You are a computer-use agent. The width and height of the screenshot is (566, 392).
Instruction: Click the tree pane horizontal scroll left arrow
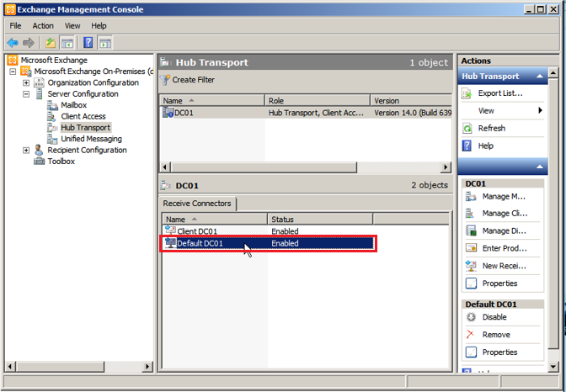click(10, 367)
